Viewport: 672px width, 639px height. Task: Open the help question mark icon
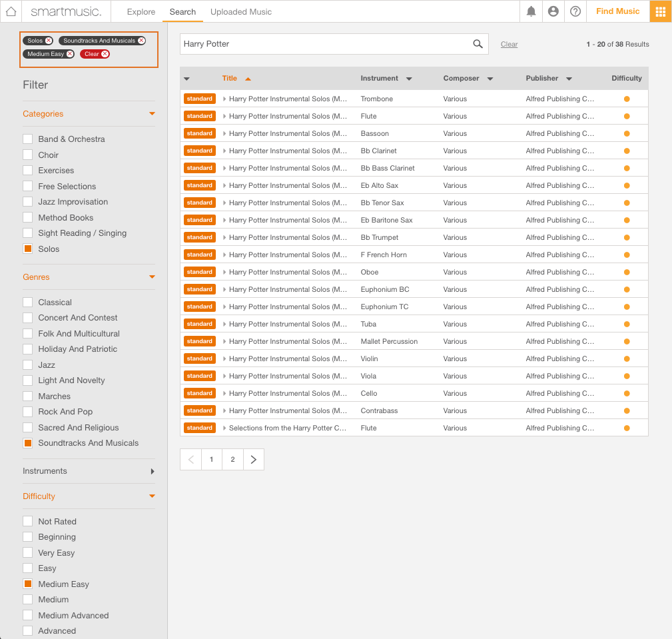575,11
